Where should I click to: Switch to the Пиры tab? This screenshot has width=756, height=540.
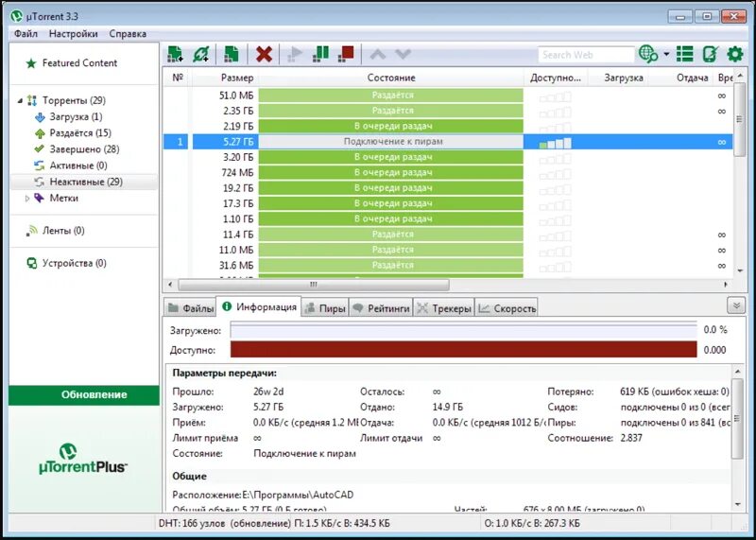(325, 308)
